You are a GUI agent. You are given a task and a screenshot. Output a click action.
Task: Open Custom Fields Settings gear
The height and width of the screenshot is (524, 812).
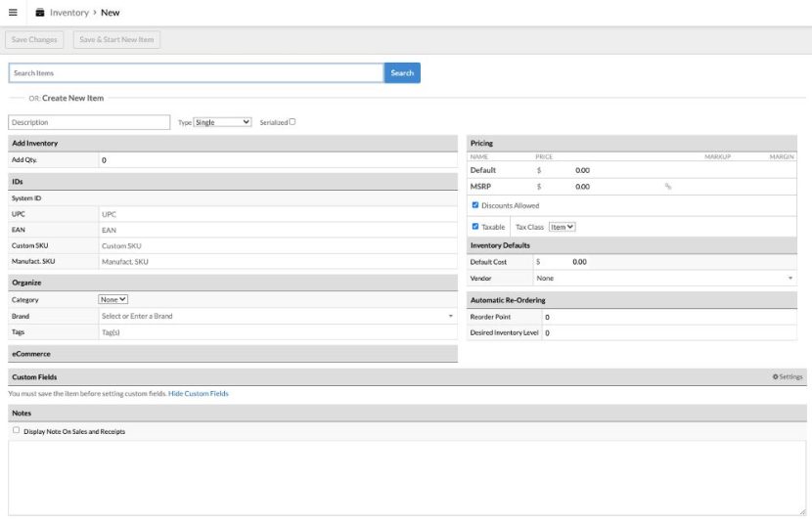(787, 376)
